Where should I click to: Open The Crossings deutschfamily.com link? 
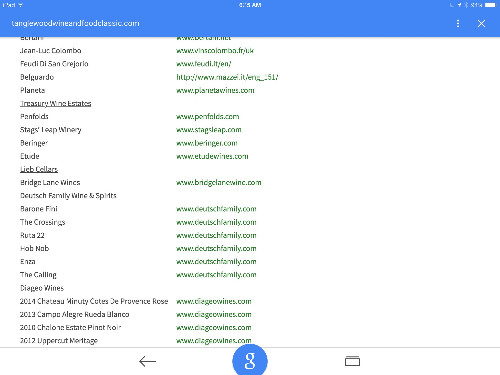pyautogui.click(x=216, y=222)
